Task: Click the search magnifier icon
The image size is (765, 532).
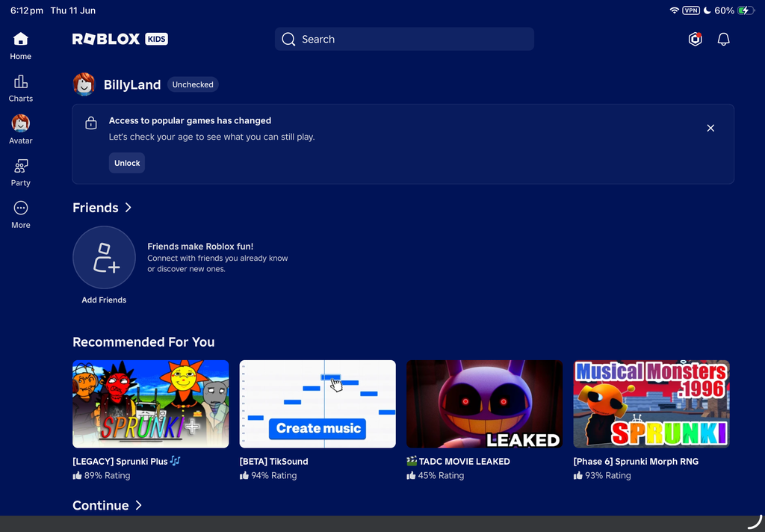Action: [288, 39]
